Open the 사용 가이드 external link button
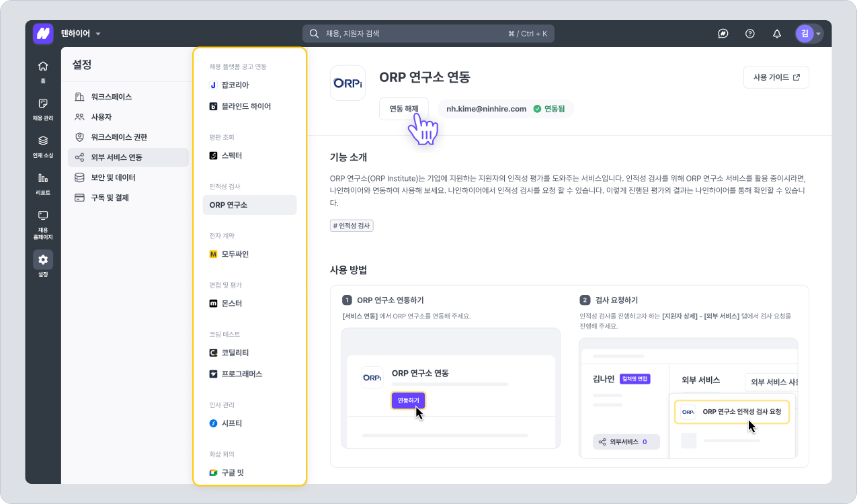Viewport: 857px width, 504px height. pyautogui.click(x=776, y=77)
